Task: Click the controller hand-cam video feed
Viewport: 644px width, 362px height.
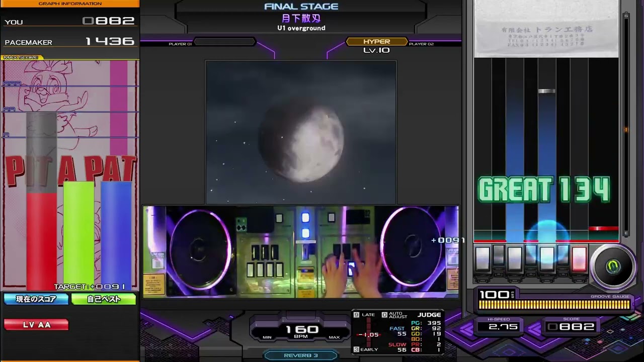Action: coord(301,252)
